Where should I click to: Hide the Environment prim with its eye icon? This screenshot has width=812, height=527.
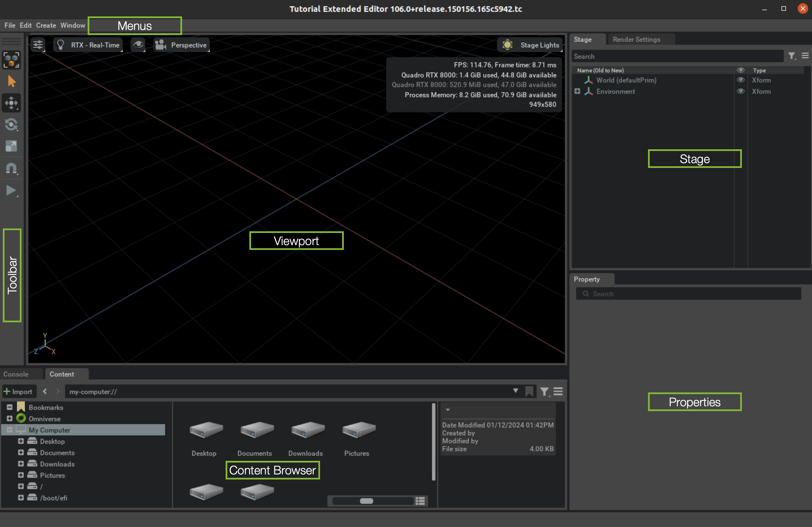[x=741, y=91]
